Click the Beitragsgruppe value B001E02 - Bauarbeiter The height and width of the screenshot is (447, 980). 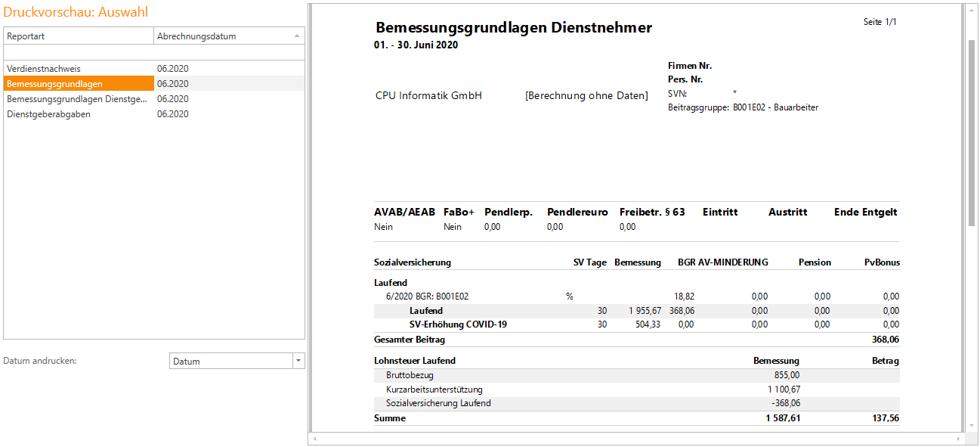(x=776, y=107)
